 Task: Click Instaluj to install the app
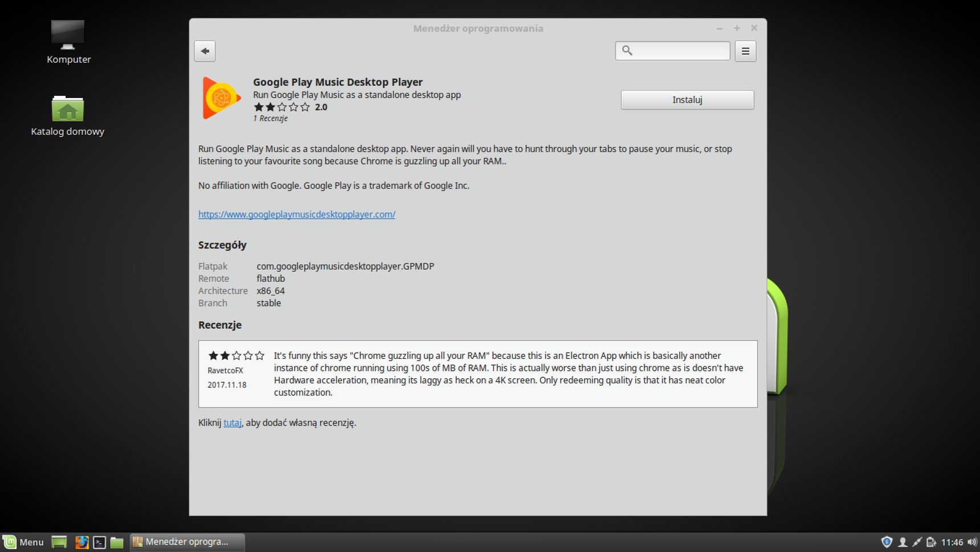(x=687, y=100)
